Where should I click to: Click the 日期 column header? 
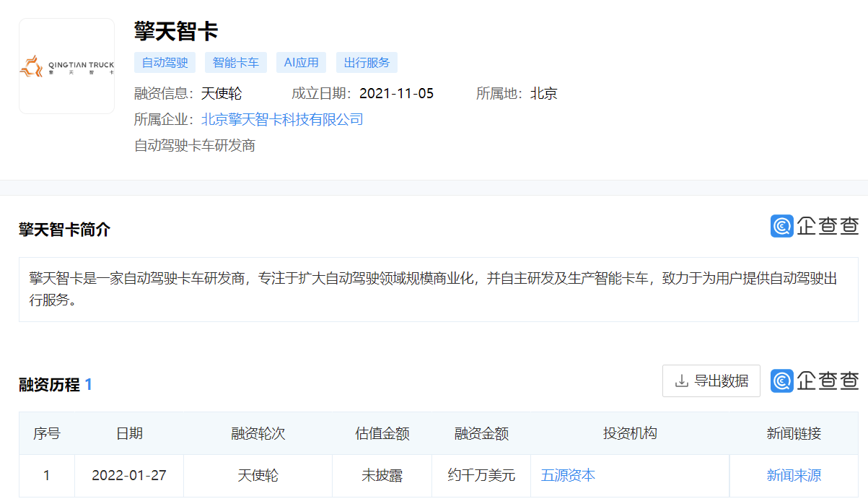coord(129,433)
